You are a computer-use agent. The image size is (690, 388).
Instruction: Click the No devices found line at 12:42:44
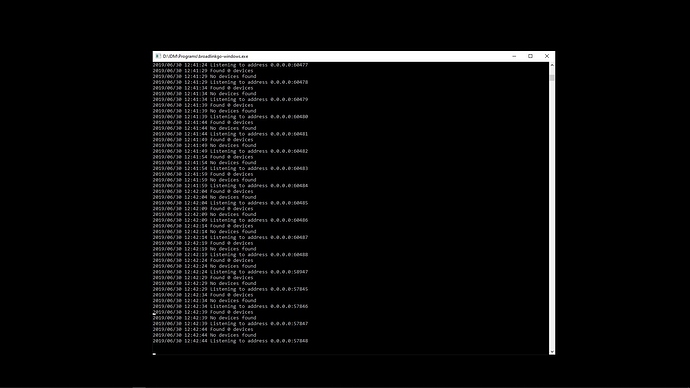205,335
